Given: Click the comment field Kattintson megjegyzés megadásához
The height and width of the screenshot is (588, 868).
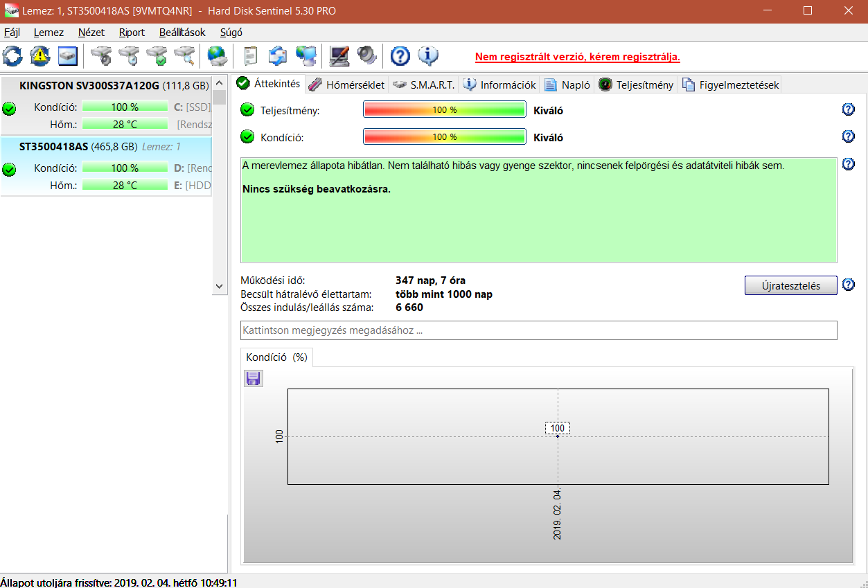Looking at the screenshot, I should [538, 330].
